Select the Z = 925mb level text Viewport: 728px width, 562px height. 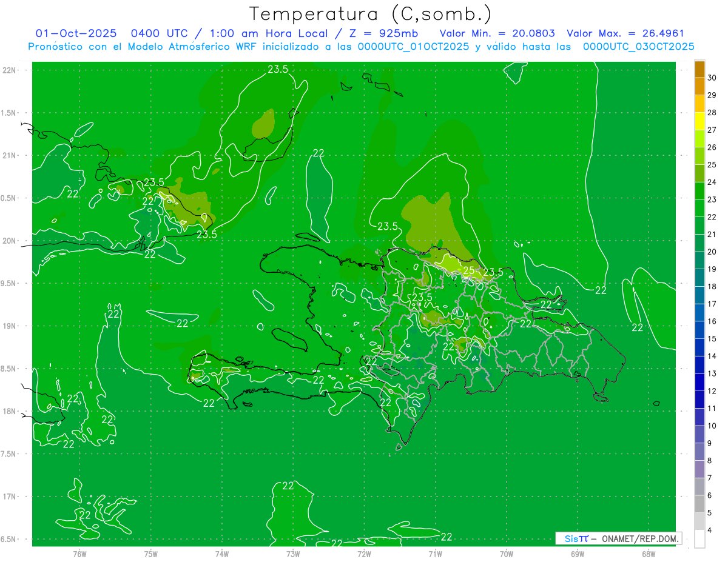(x=380, y=34)
